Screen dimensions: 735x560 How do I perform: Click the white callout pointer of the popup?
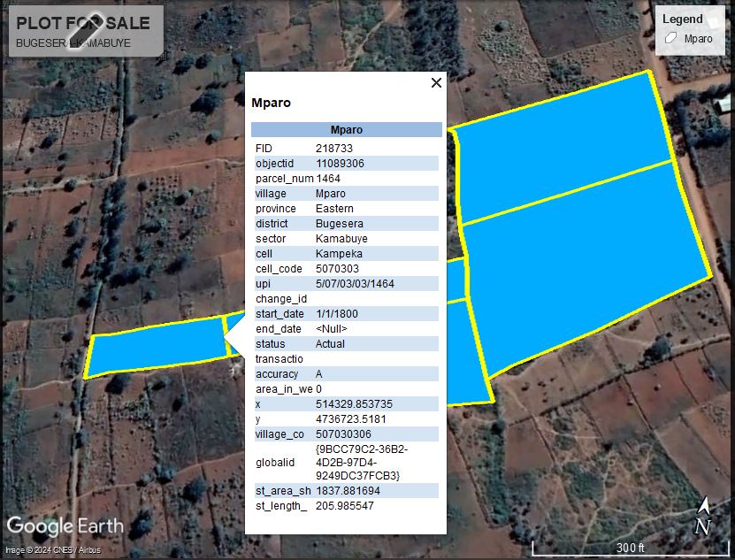(x=234, y=337)
